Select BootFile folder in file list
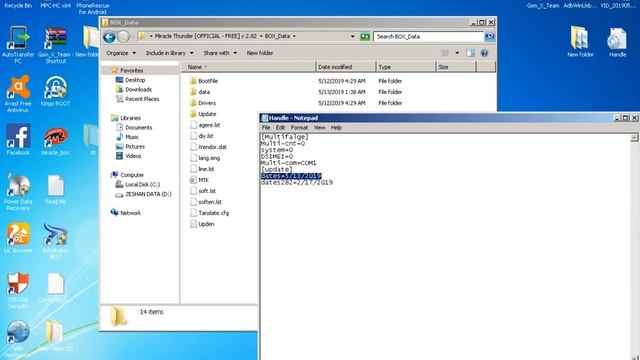 click(x=203, y=81)
